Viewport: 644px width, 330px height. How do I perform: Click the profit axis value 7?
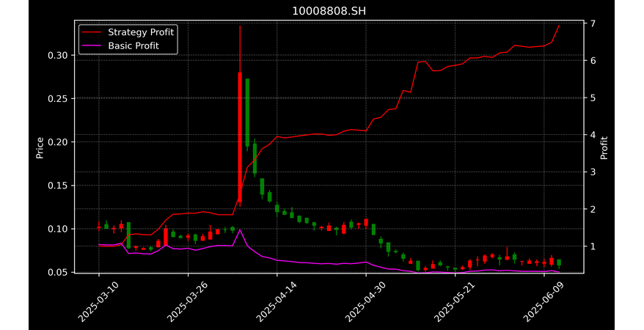coord(591,23)
